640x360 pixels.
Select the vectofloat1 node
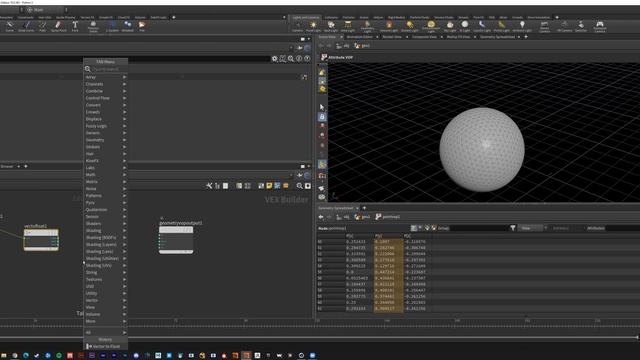click(41, 240)
